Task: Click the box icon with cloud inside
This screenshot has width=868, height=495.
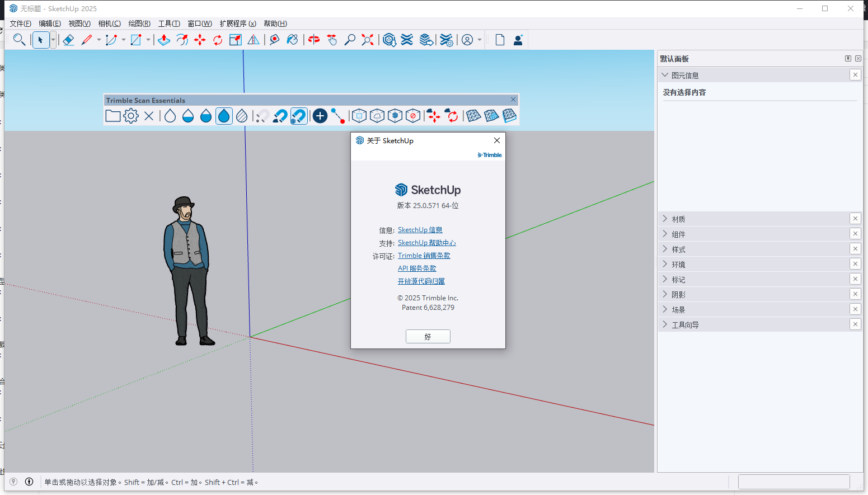Action: coord(377,116)
